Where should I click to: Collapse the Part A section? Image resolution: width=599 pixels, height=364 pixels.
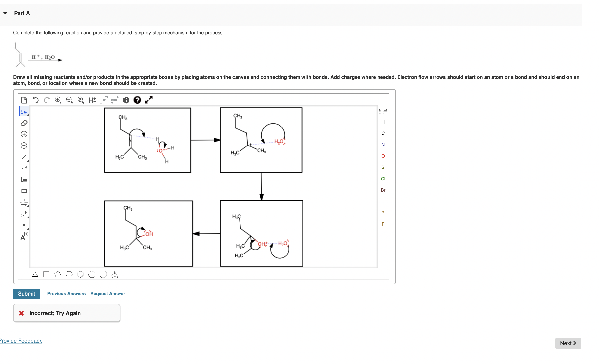click(x=5, y=13)
